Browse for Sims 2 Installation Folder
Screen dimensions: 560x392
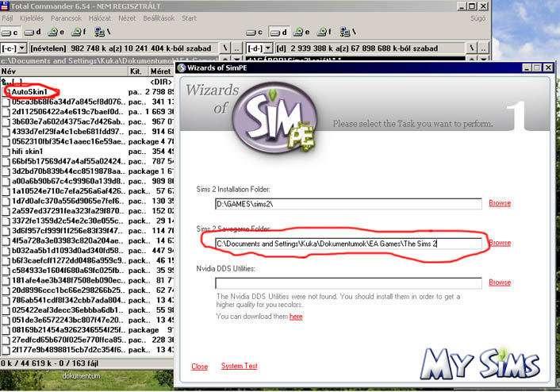[500, 203]
